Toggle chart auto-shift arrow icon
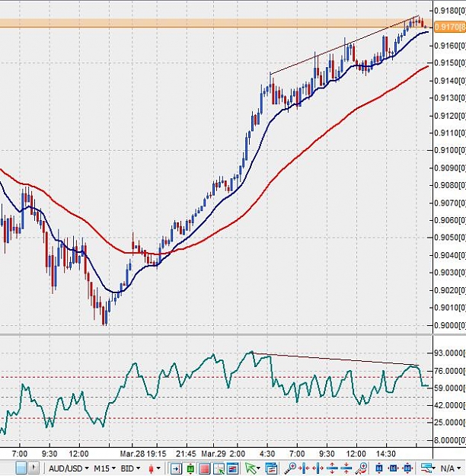The width and height of the screenshot is (466, 476). tap(175, 468)
